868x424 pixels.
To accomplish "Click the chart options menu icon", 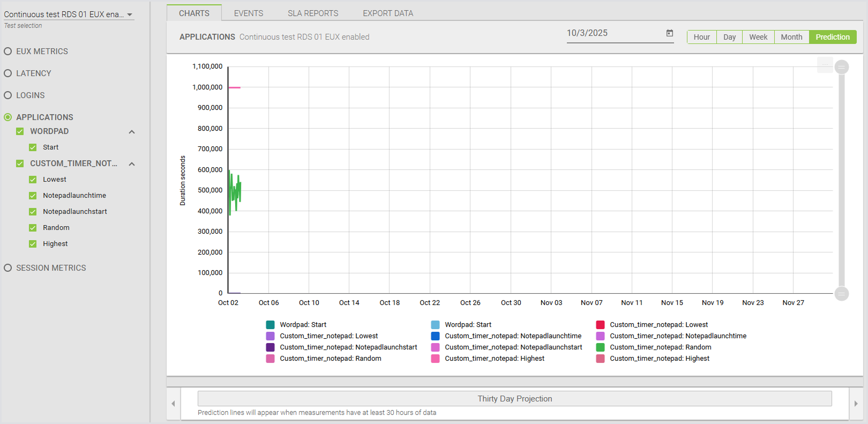I will pyautogui.click(x=825, y=65).
